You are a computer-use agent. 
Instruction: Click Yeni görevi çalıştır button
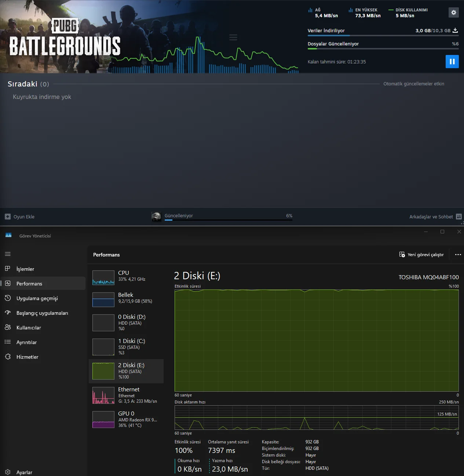pos(421,255)
